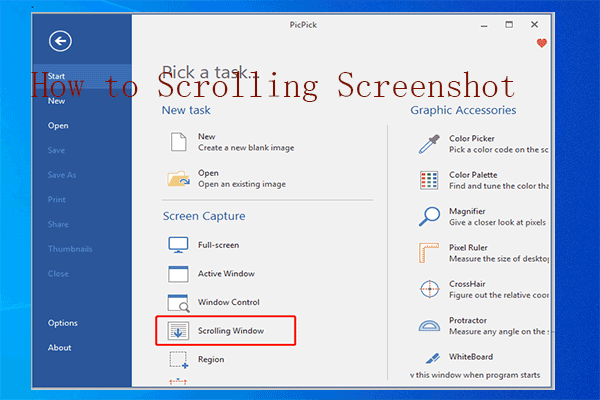Close the PicPick window
600x400 pixels.
tap(535, 25)
